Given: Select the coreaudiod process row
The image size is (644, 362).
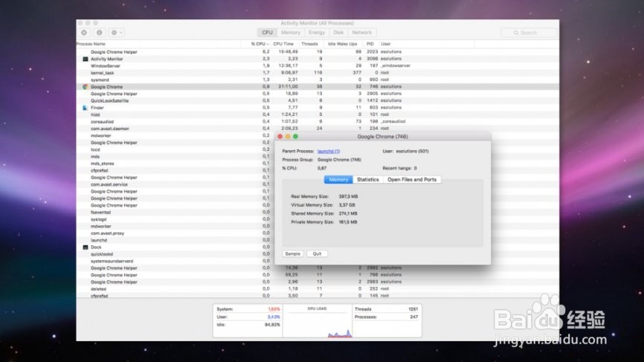Looking at the screenshot, I should (318, 121).
